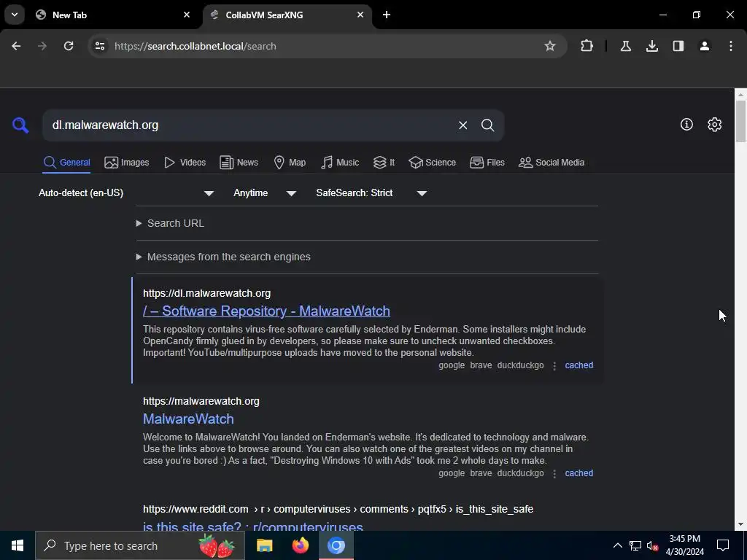This screenshot has width=747, height=560.
Task: Click the blue SearXNG magnifier logo
Action: (x=20, y=125)
